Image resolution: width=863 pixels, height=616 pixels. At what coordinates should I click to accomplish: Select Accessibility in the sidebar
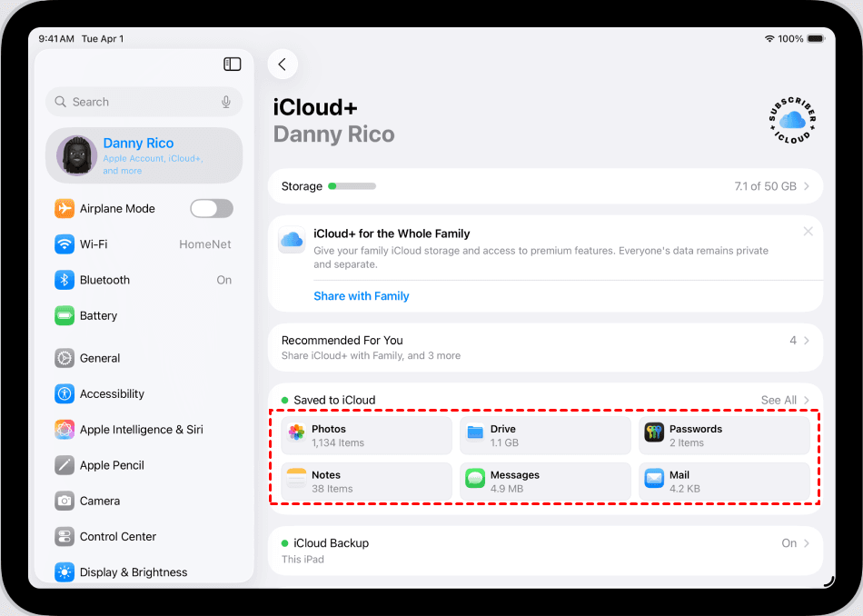144,393
